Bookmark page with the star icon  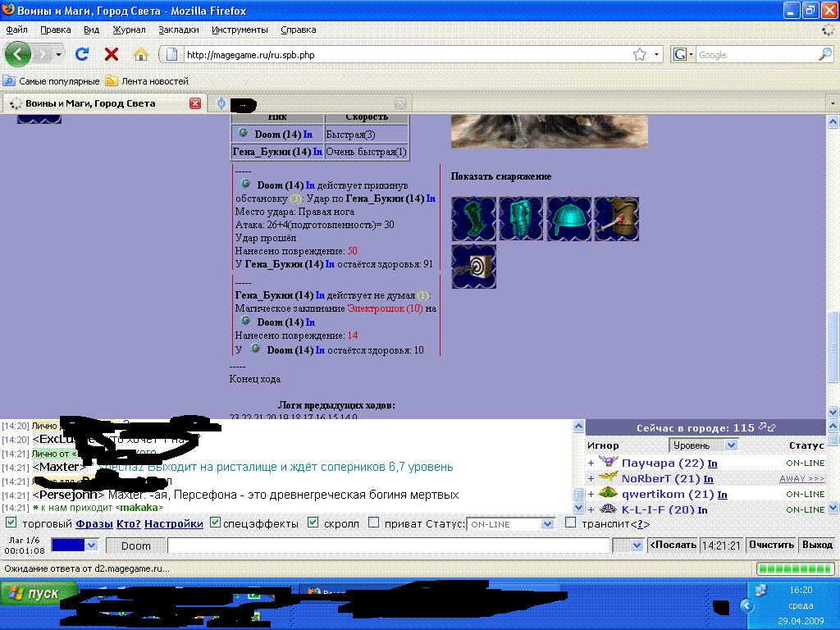coord(640,55)
